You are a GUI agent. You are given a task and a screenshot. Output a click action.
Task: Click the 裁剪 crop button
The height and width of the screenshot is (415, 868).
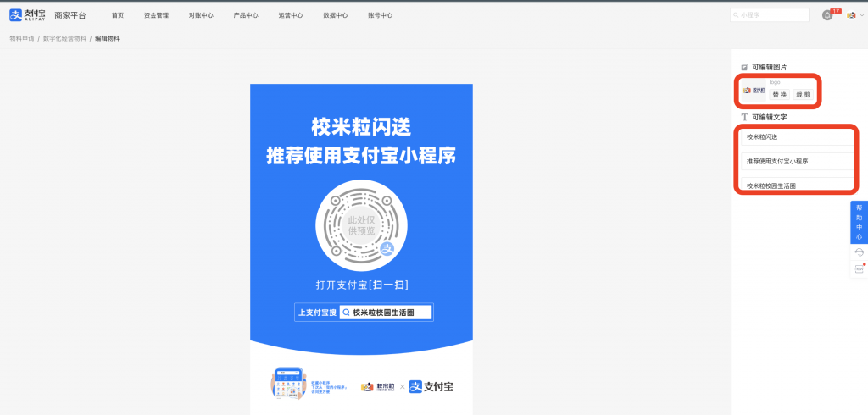[x=804, y=95]
